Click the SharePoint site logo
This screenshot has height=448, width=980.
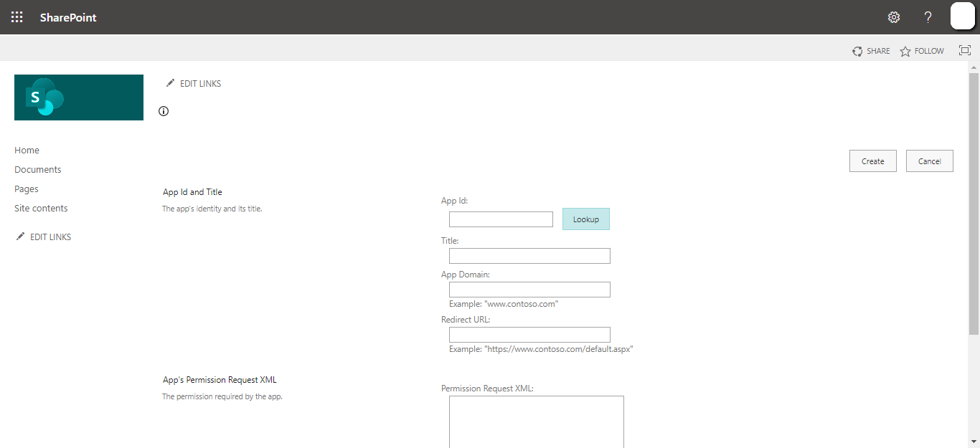coord(79,97)
